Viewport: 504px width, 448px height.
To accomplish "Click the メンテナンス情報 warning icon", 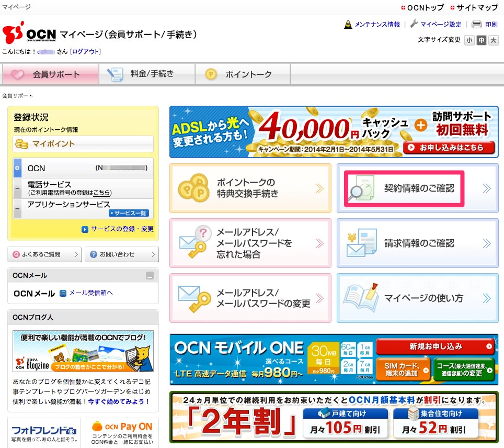I will point(348,24).
